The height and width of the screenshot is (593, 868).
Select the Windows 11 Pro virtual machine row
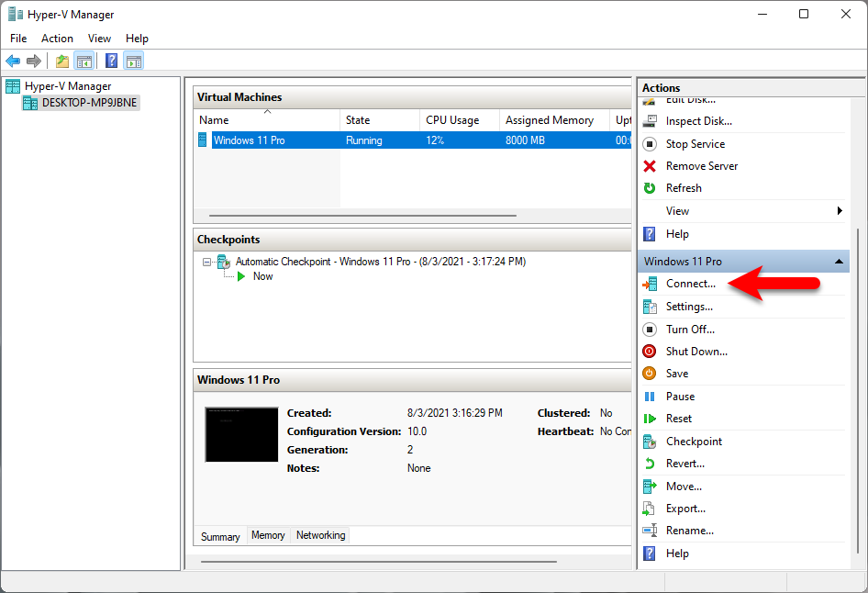tap(412, 140)
